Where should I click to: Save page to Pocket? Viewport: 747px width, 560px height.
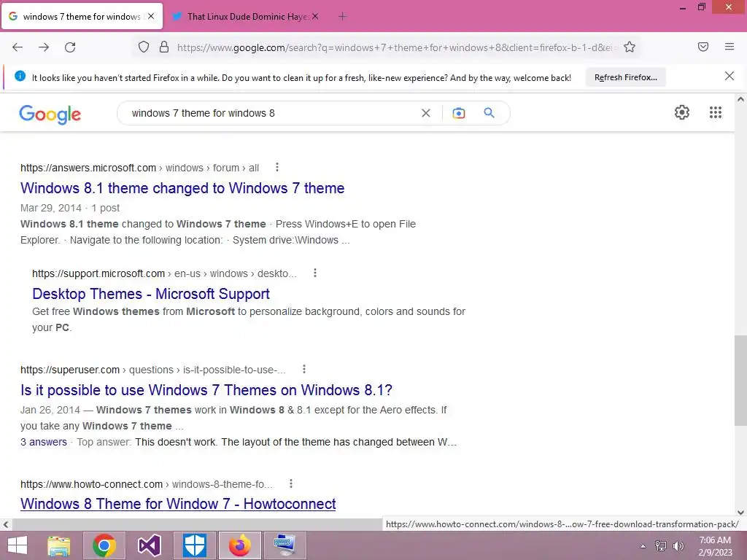click(703, 47)
